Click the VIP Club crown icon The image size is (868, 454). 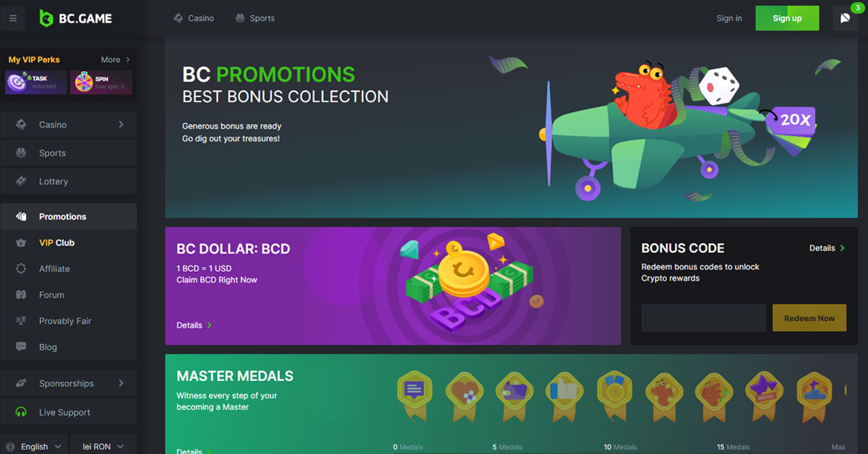(22, 243)
